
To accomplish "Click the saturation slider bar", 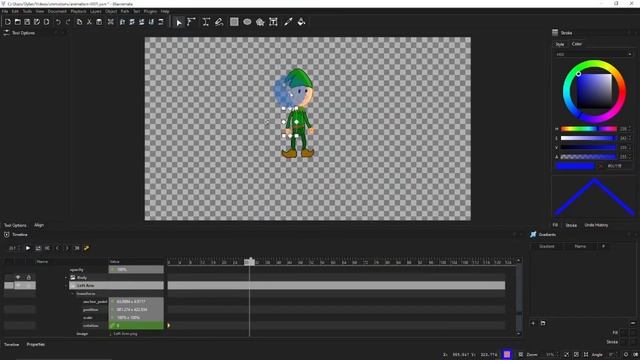I will pos(589,138).
